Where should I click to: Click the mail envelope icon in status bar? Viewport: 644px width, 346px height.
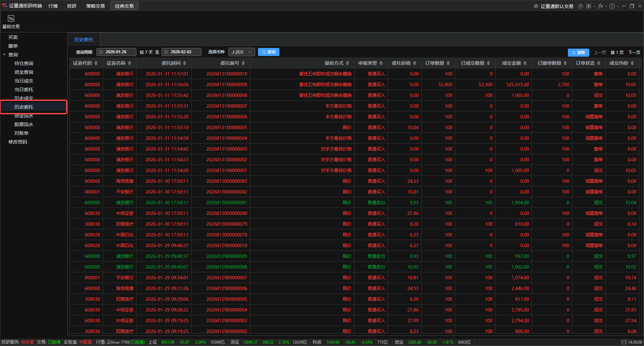click(624, 342)
